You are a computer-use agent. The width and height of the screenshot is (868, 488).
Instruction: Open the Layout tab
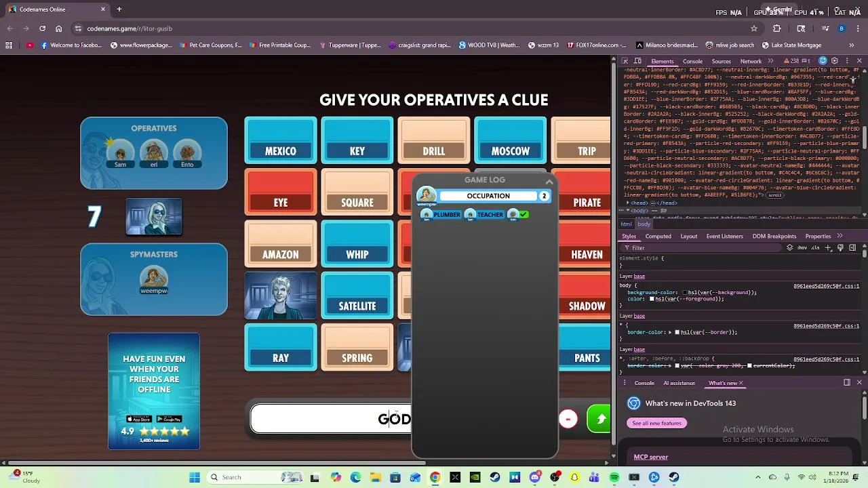coord(689,236)
